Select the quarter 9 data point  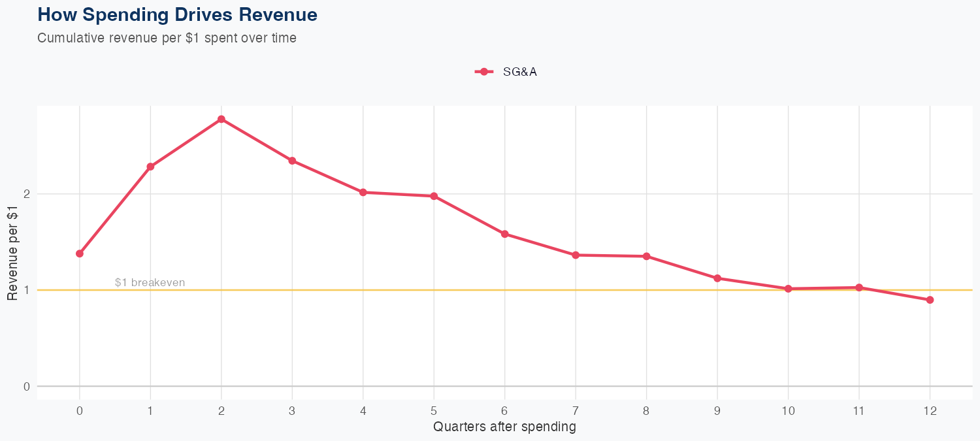[x=717, y=278]
